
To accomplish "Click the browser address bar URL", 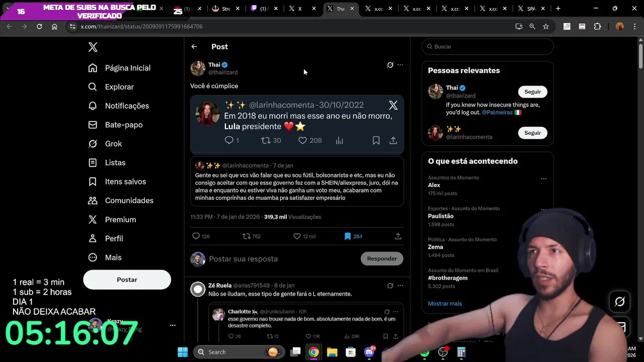I will click(142, 26).
